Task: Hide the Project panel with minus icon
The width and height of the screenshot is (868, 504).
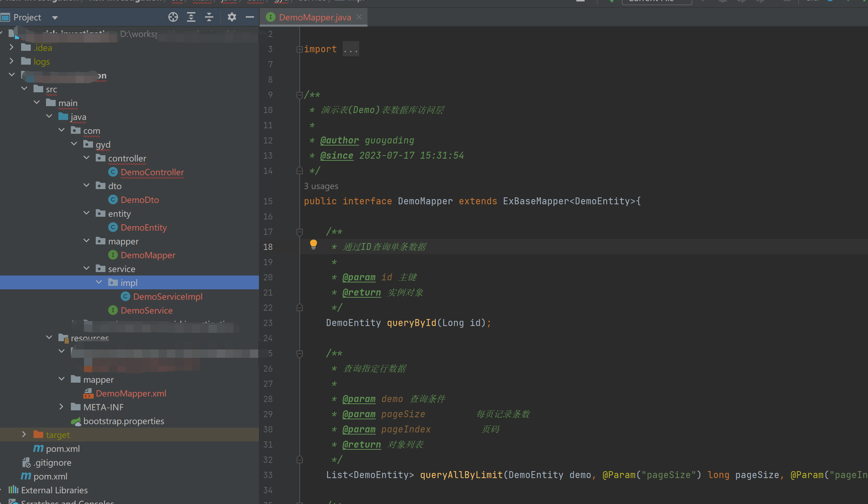Action: point(250,17)
